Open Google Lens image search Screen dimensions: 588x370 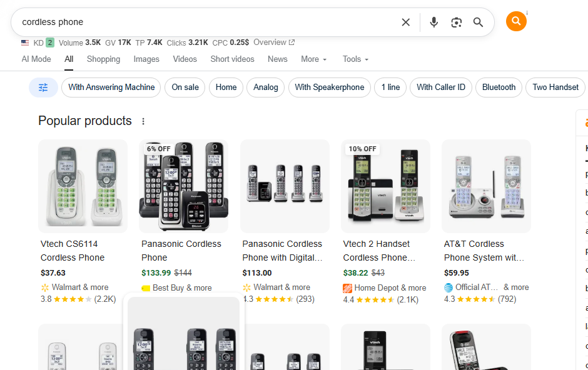coord(456,22)
